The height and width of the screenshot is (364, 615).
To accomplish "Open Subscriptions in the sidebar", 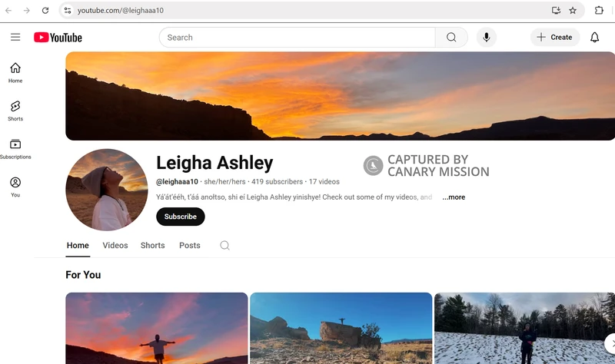I will pos(15,149).
